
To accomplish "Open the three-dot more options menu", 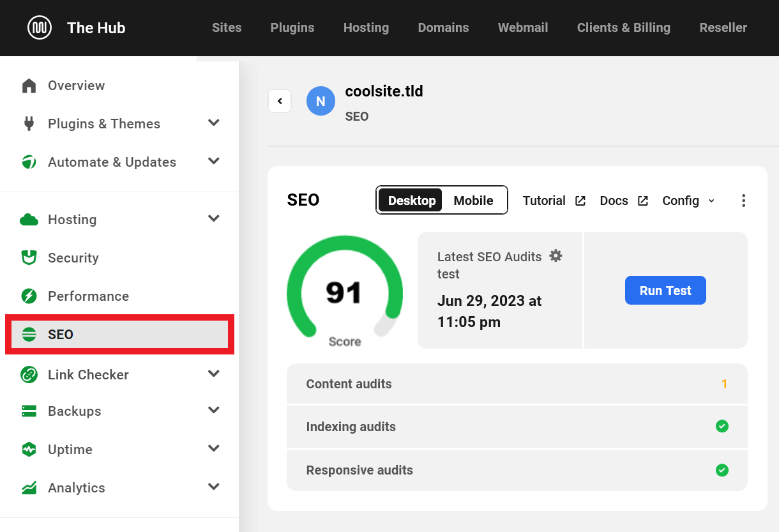I will (743, 201).
